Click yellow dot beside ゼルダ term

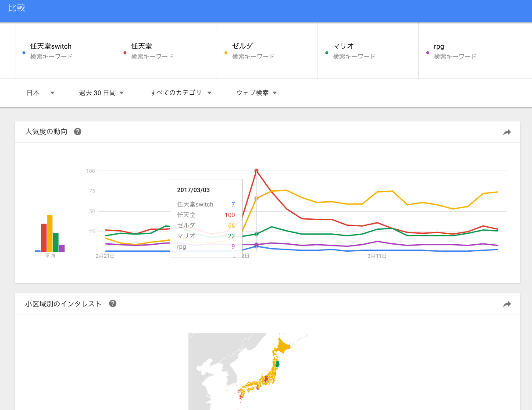tap(226, 53)
